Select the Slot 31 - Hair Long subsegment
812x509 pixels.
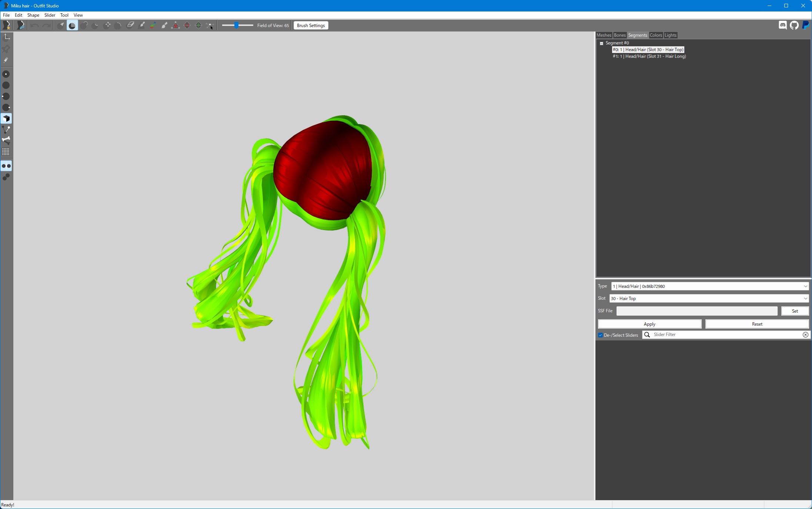(649, 56)
